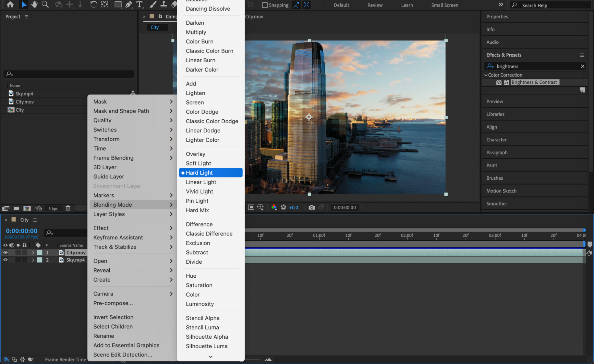Select the Type text tool

(139, 4)
